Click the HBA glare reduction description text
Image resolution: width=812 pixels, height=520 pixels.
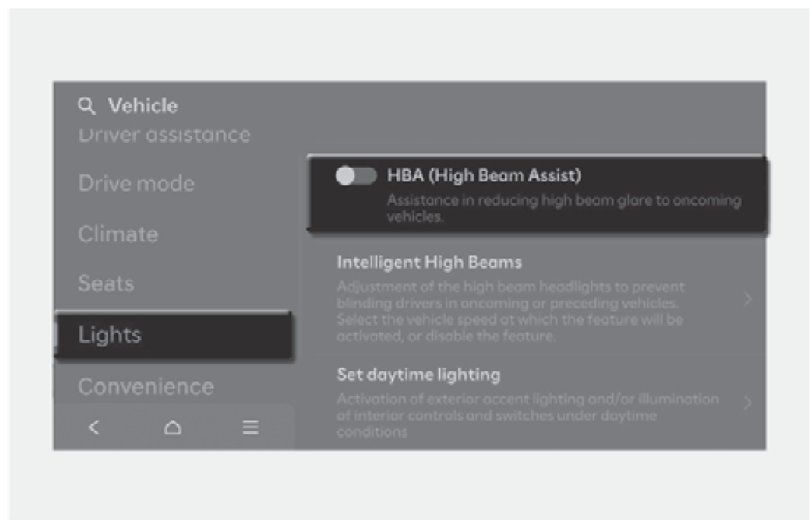pos(563,208)
